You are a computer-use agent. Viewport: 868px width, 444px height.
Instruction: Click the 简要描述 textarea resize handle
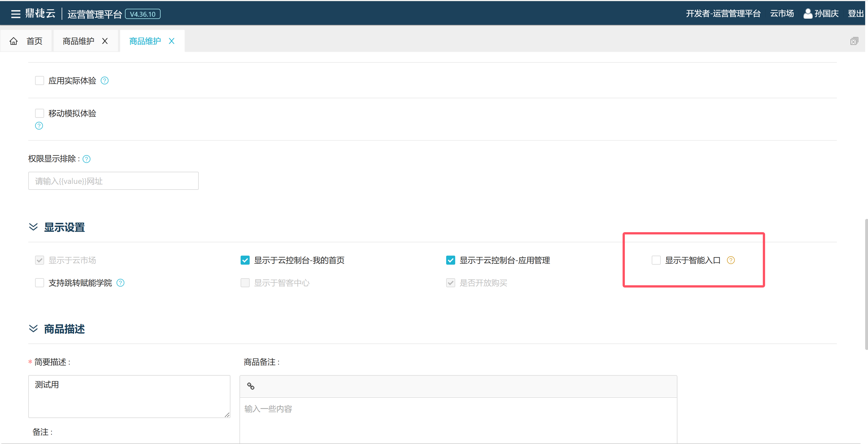click(x=227, y=415)
